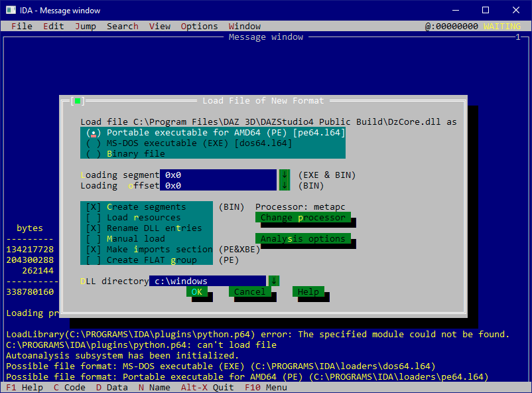Open the Search menu

122,26
